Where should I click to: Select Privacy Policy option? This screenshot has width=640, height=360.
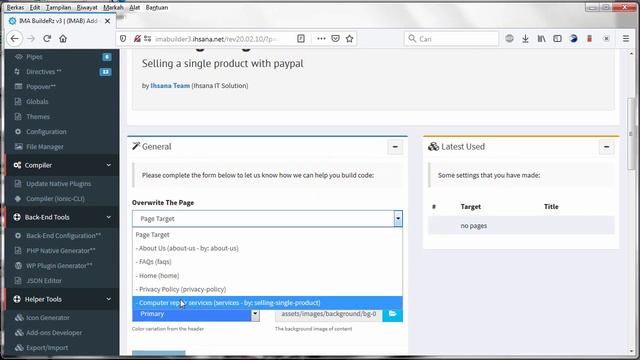click(x=267, y=289)
